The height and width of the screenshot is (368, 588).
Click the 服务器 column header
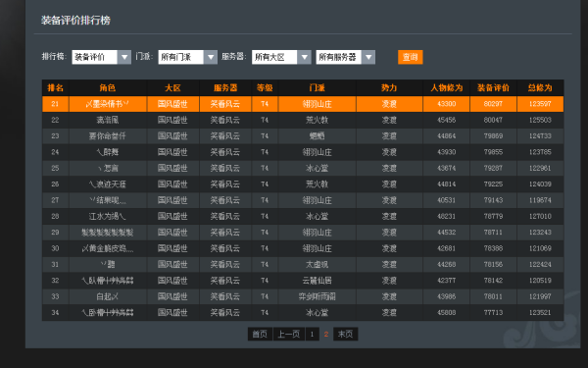pyautogui.click(x=225, y=88)
